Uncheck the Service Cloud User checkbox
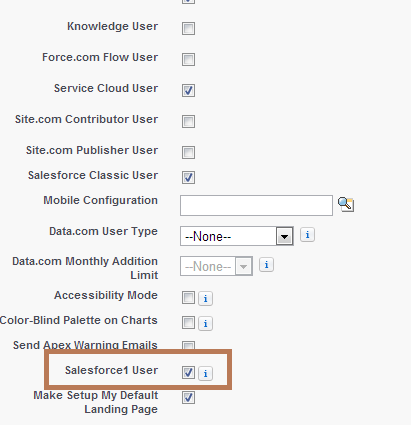 [188, 90]
